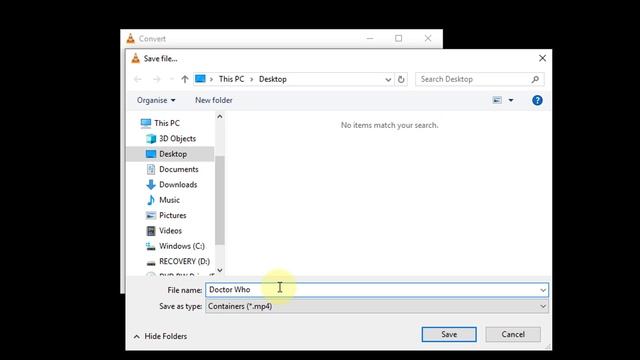Open the recent locations dropdown arrow
This screenshot has width=640, height=360.
point(171,79)
